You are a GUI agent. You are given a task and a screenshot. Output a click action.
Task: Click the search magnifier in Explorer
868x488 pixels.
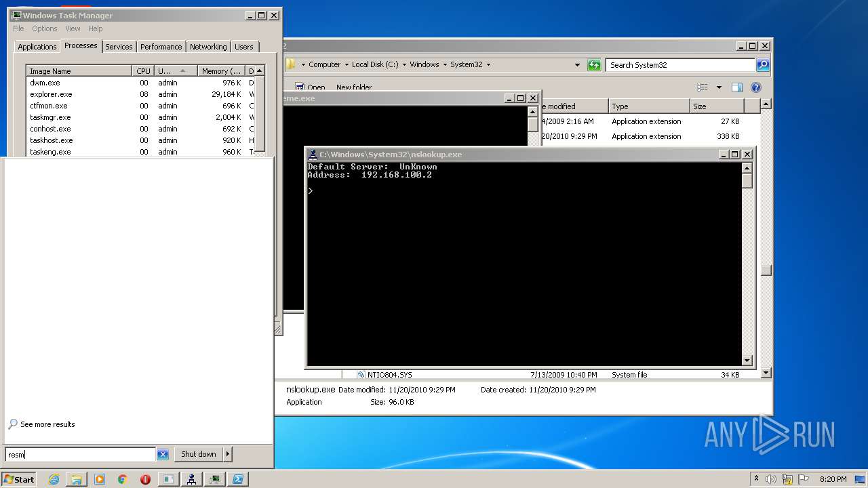pyautogui.click(x=763, y=65)
